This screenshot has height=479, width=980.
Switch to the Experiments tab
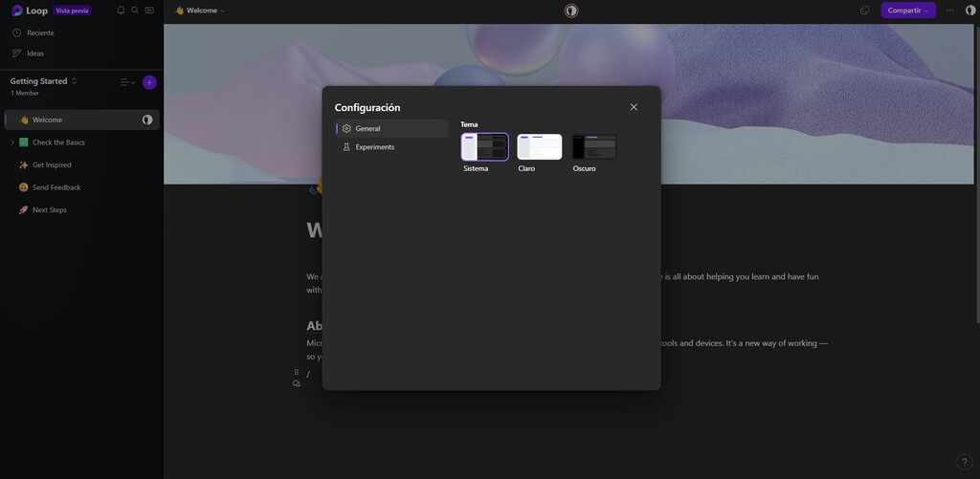click(391, 147)
